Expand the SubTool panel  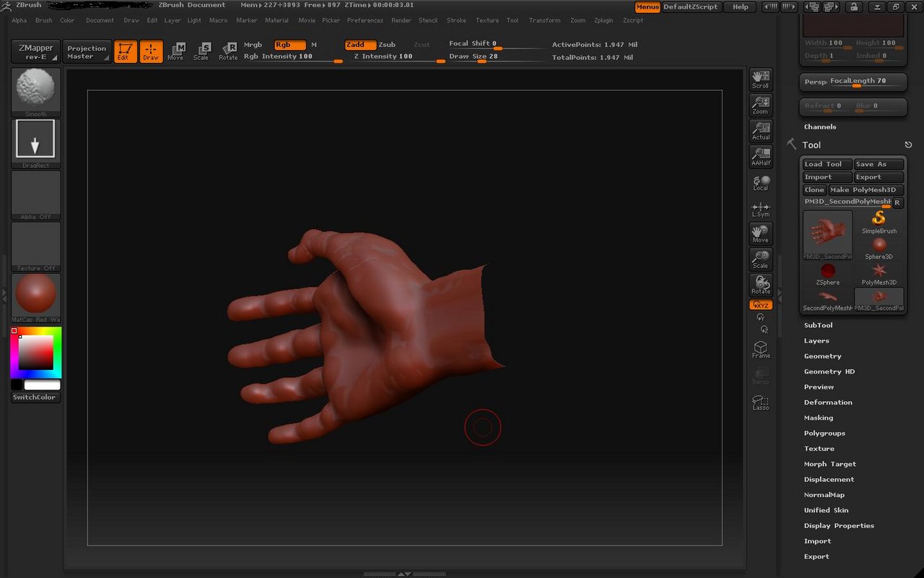point(818,325)
